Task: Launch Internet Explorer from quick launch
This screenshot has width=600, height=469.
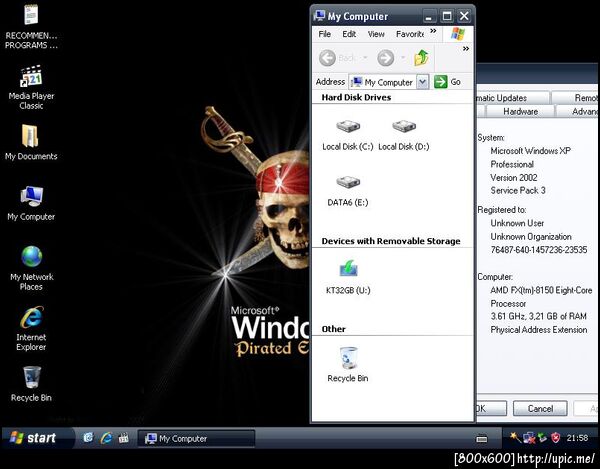Action: 106,438
